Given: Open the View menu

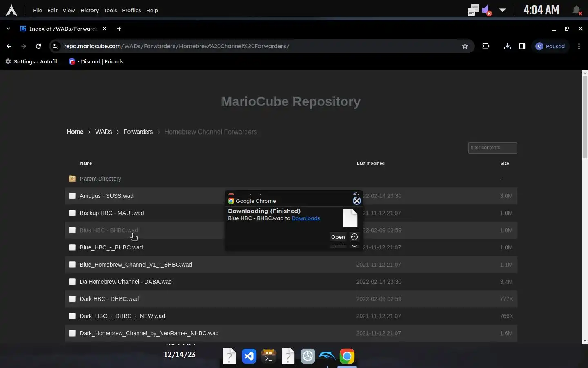Looking at the screenshot, I should coord(69,10).
